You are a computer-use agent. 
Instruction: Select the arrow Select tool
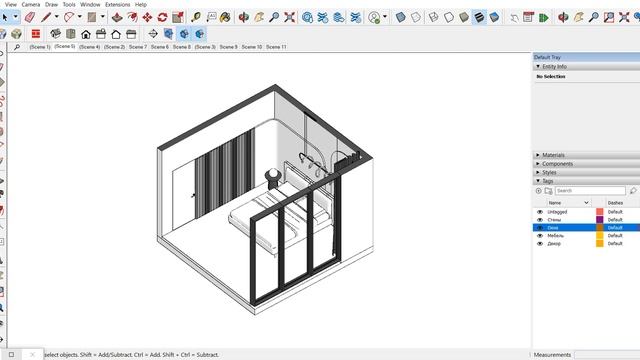click(5, 17)
